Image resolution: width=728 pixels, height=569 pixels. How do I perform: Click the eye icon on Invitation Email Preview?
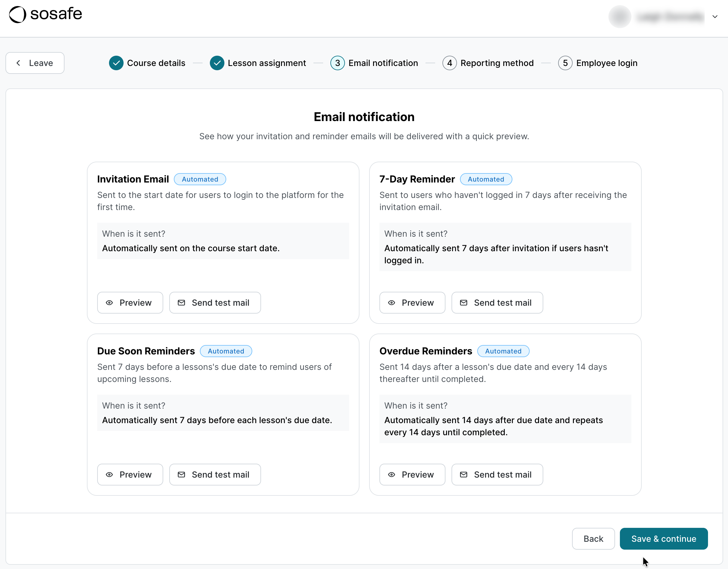tap(109, 302)
